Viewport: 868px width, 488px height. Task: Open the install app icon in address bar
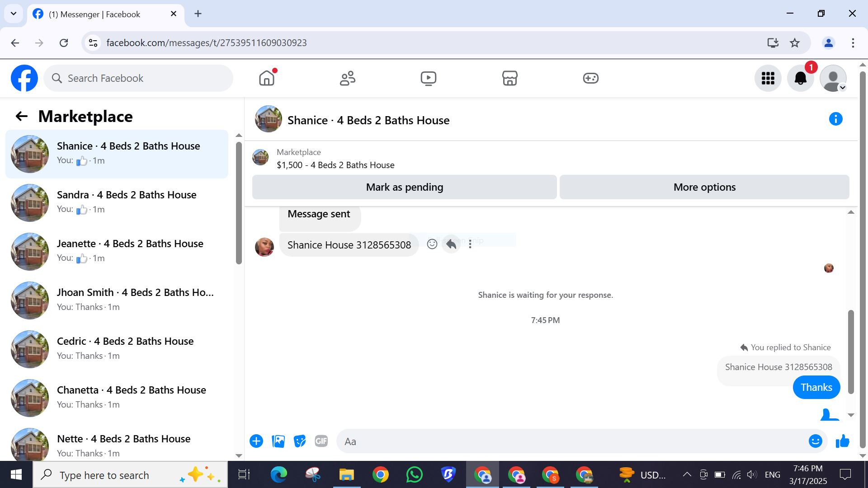point(773,43)
